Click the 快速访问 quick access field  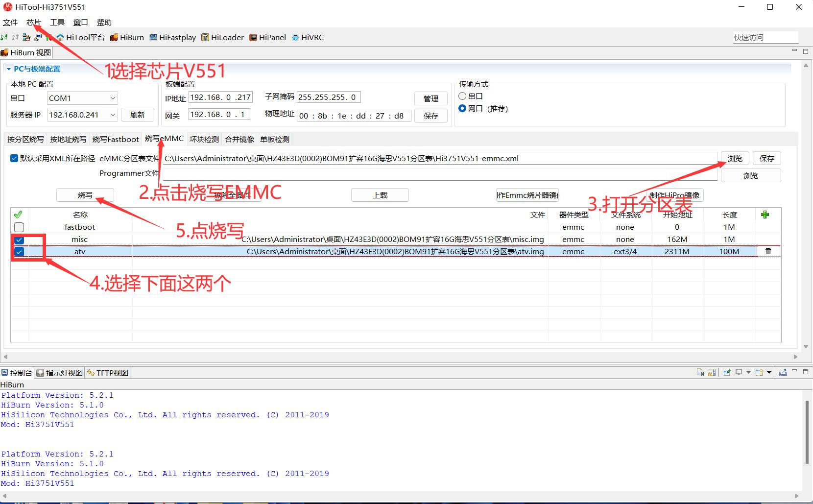(x=765, y=38)
